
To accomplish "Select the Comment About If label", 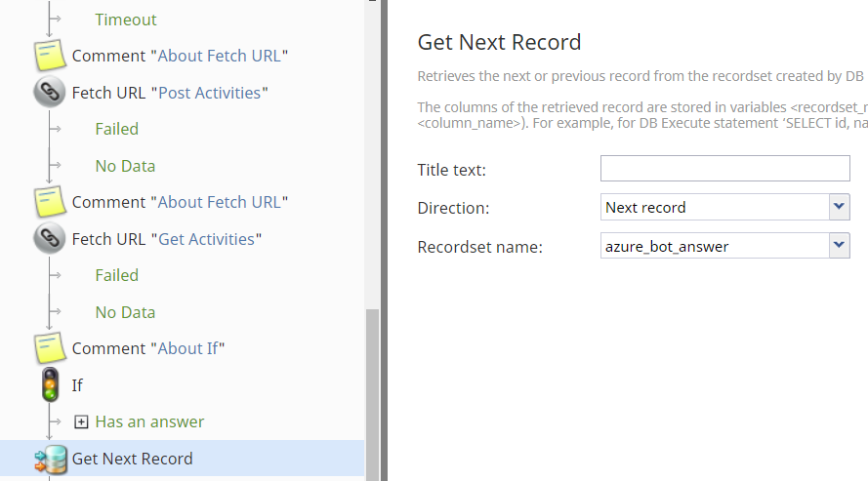I will click(x=148, y=348).
